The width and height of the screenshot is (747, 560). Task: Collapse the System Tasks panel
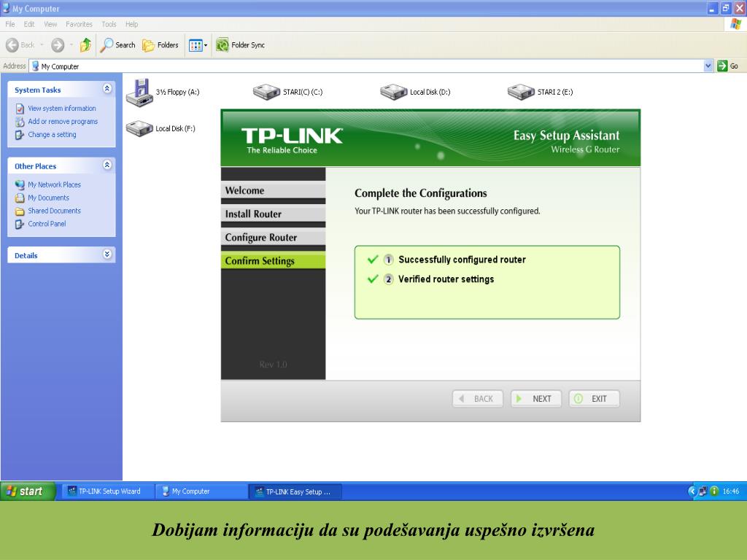click(x=107, y=88)
